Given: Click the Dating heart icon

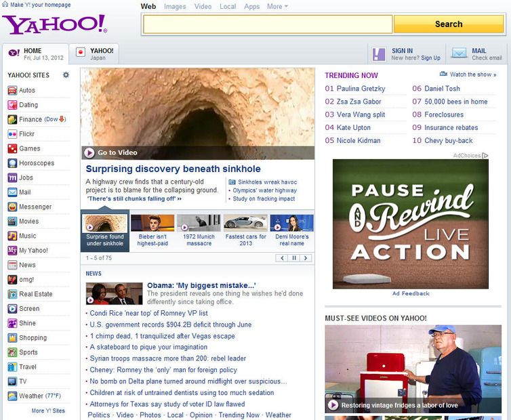Looking at the screenshot, I should (x=12, y=105).
